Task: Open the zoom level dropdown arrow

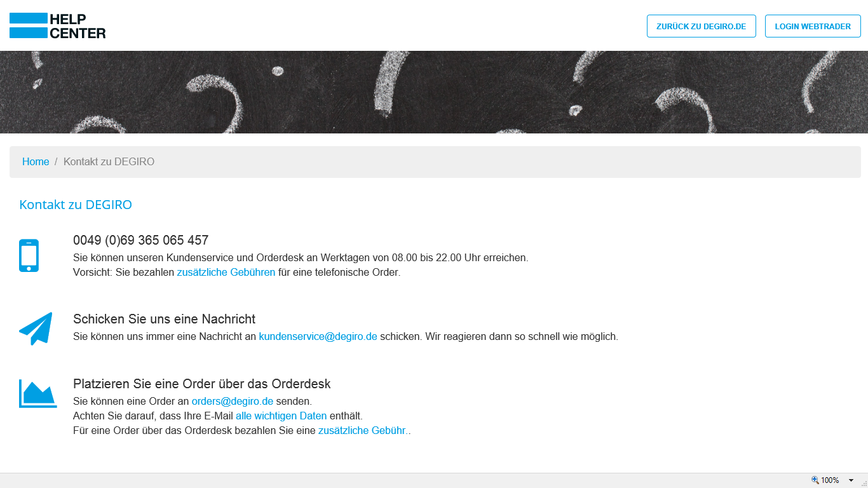Action: coord(851,480)
